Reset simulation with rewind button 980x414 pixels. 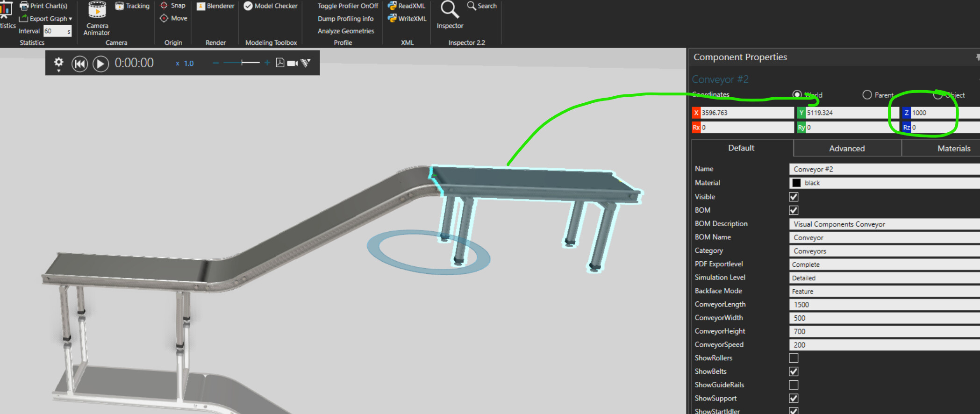coord(79,64)
